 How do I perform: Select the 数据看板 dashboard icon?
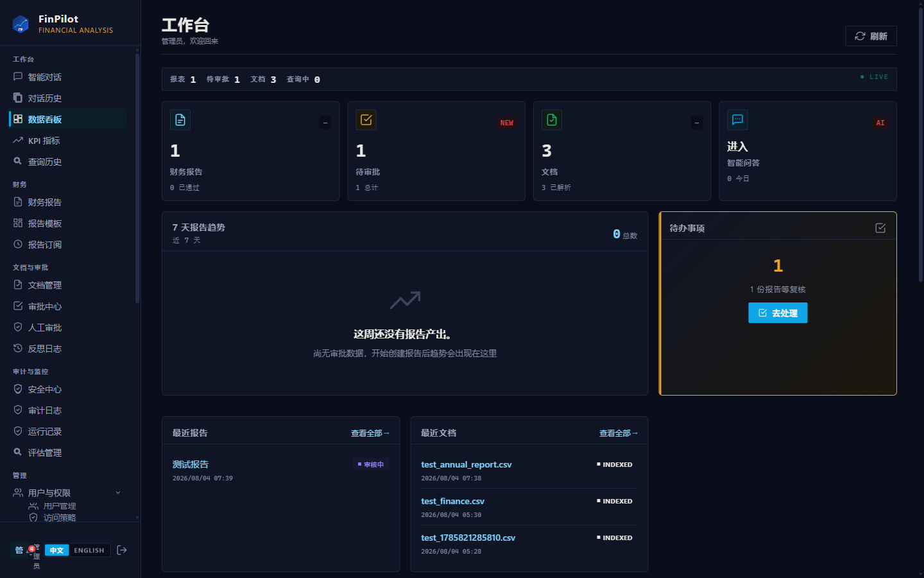click(18, 119)
